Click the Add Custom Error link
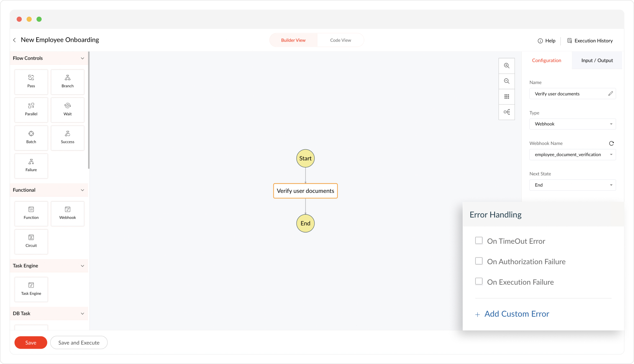Viewport: 634px width, 364px height. 516,314
